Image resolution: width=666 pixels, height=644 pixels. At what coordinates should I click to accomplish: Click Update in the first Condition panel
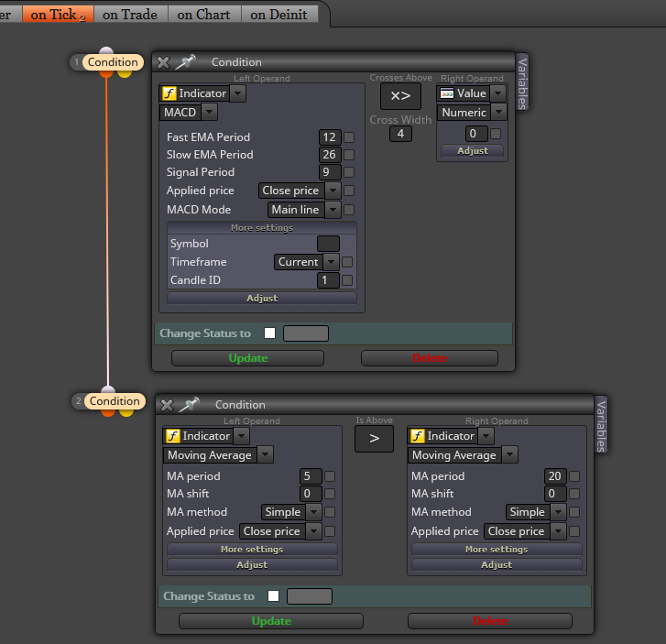tap(247, 358)
